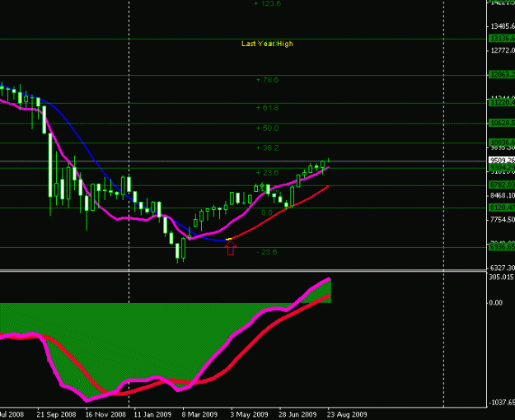Click the latest candlestick at August 2009
515x420 pixels.
click(x=329, y=161)
